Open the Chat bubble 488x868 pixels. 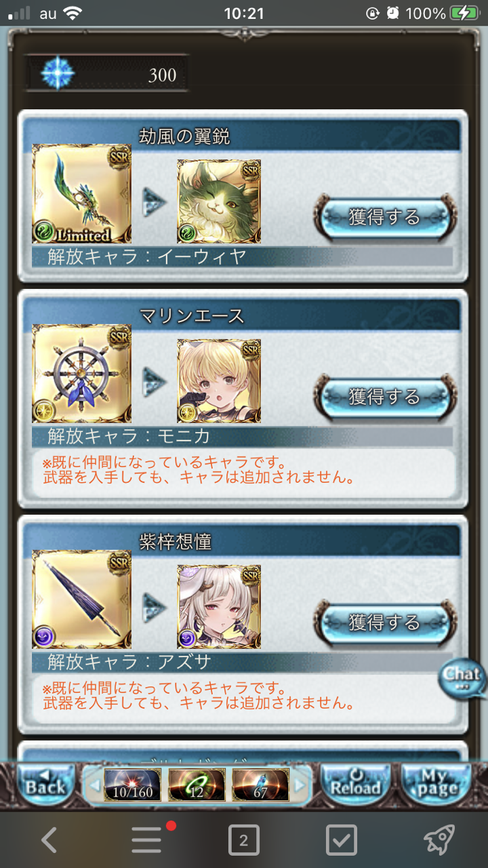(x=462, y=678)
